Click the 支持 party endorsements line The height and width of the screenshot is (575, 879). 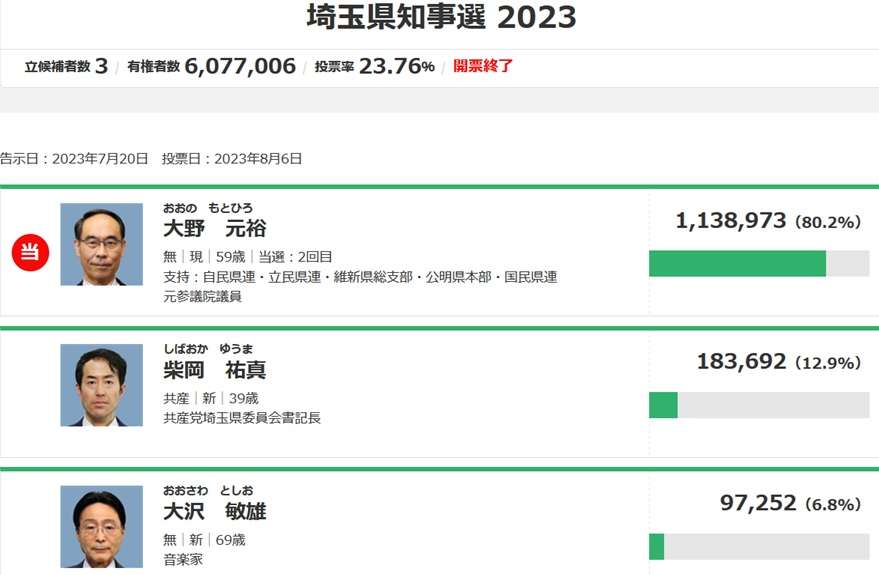coord(360,277)
